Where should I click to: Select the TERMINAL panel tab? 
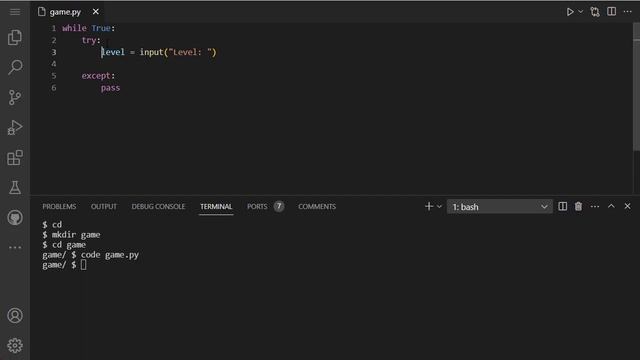pyautogui.click(x=216, y=207)
